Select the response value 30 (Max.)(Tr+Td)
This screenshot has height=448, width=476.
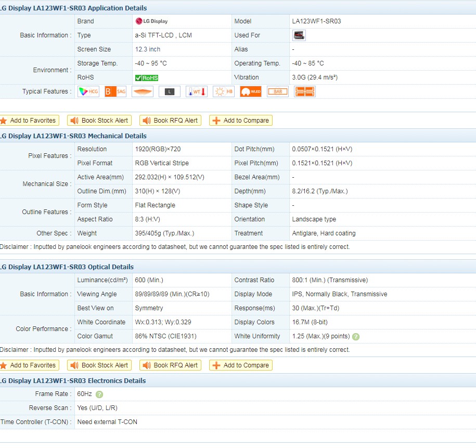point(316,308)
